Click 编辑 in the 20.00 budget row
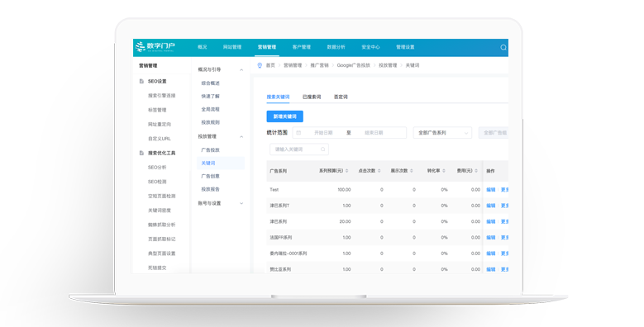This screenshot has height=327, width=644. 491,221
